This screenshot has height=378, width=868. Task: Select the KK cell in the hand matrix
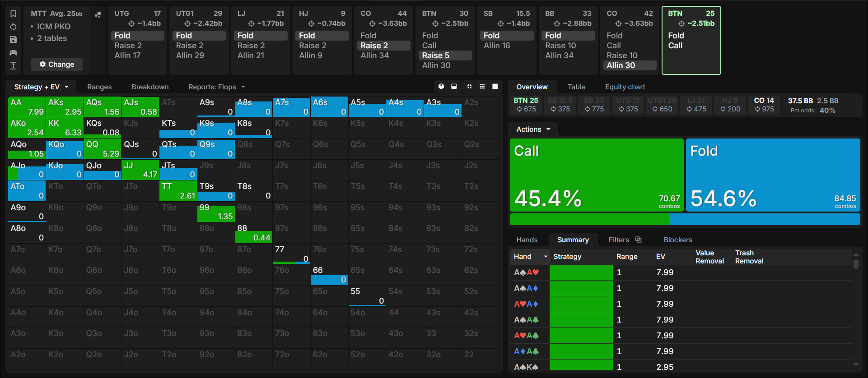(x=65, y=128)
